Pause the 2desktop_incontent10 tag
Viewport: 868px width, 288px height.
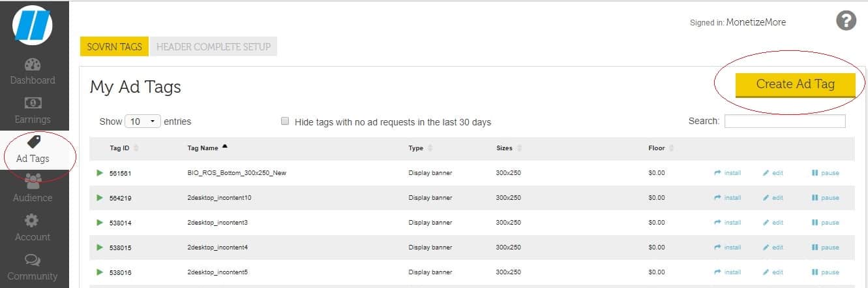coord(826,198)
